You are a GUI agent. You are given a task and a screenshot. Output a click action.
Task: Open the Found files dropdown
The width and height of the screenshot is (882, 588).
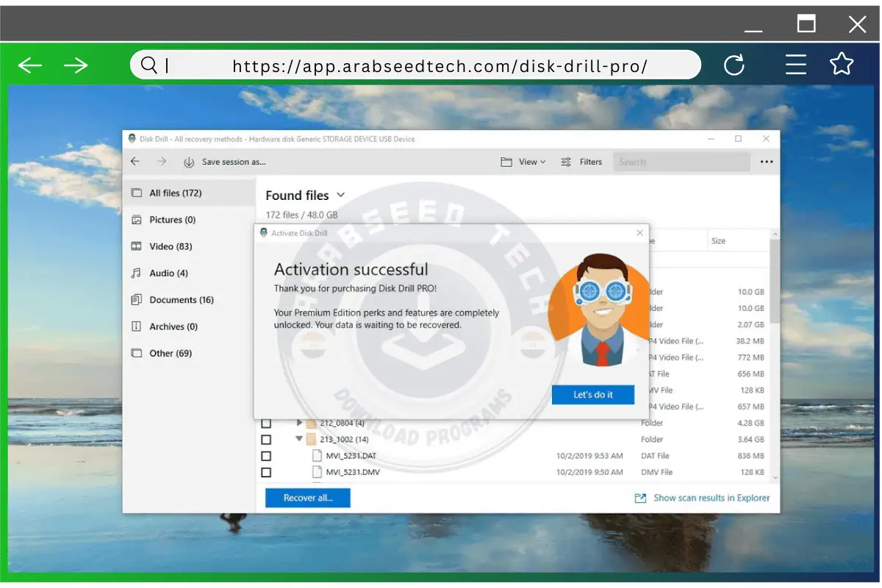339,195
